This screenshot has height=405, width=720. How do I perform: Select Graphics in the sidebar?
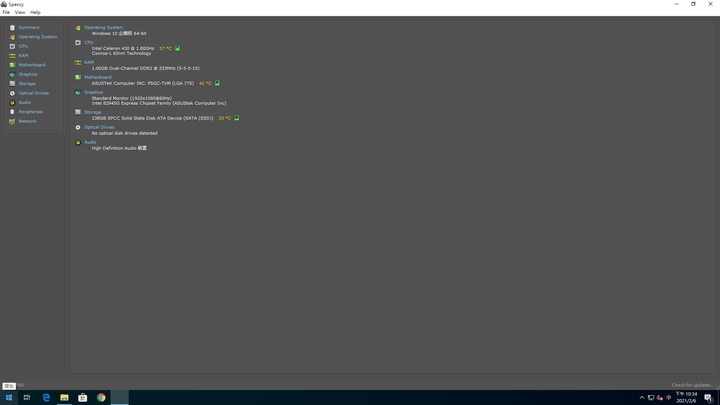point(28,74)
